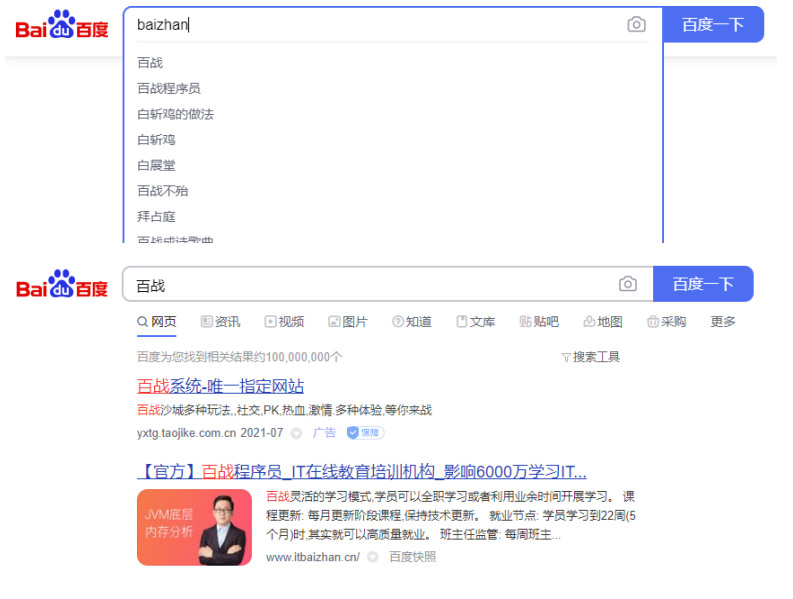Select suggestion 拜占庭
The height and width of the screenshot is (599, 793).
point(156,217)
